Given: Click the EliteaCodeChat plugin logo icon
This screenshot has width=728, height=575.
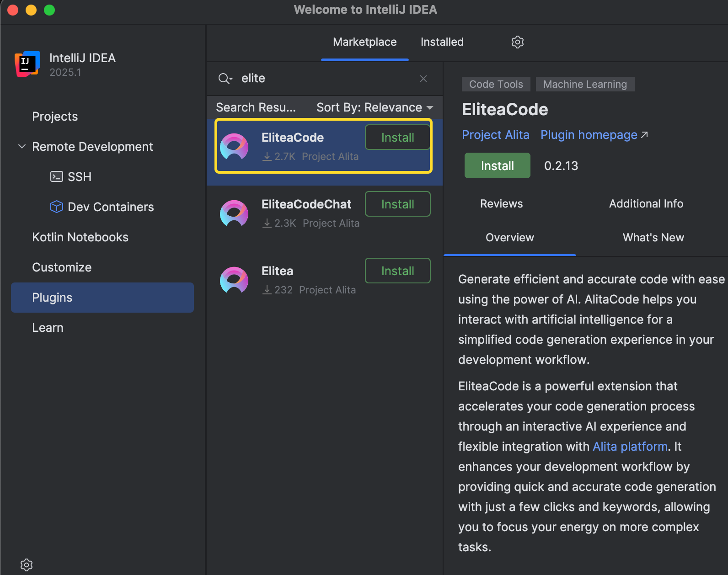Looking at the screenshot, I should click(x=234, y=213).
